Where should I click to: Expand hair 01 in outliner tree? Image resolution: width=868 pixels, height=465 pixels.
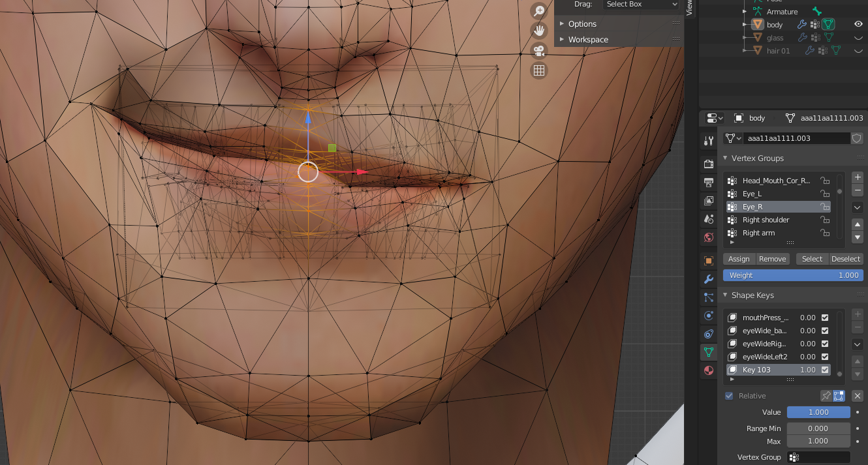pos(746,50)
